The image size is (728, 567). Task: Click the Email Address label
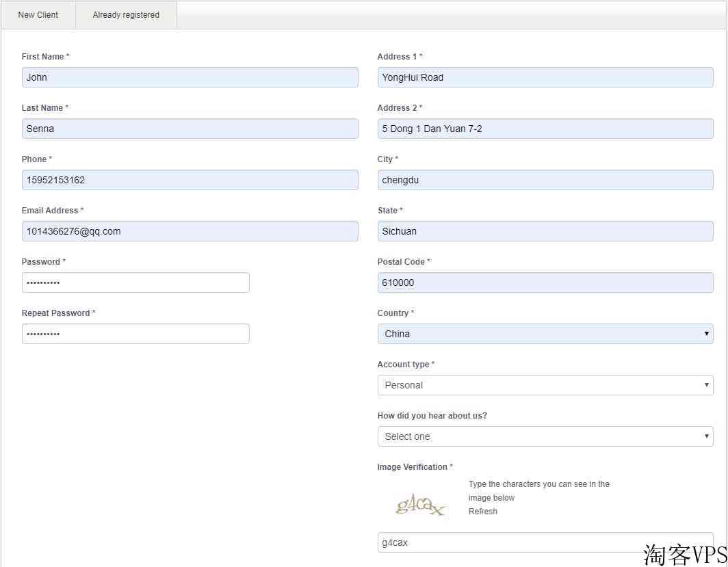53,210
